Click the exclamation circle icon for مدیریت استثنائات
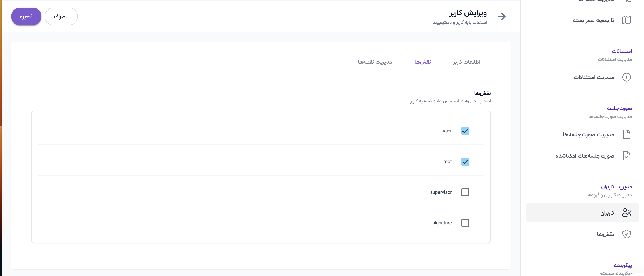 626,77
